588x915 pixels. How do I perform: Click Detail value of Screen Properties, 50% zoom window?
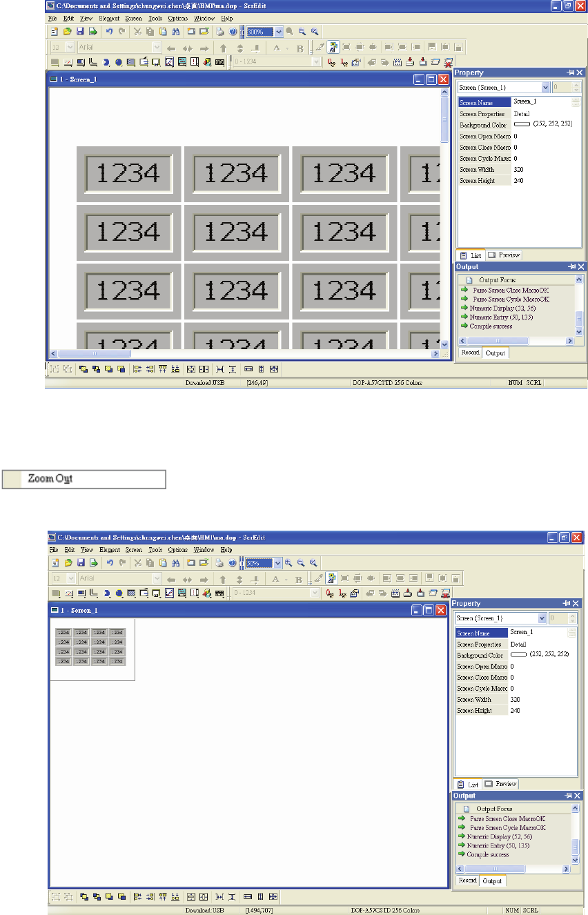pyautogui.click(x=518, y=644)
